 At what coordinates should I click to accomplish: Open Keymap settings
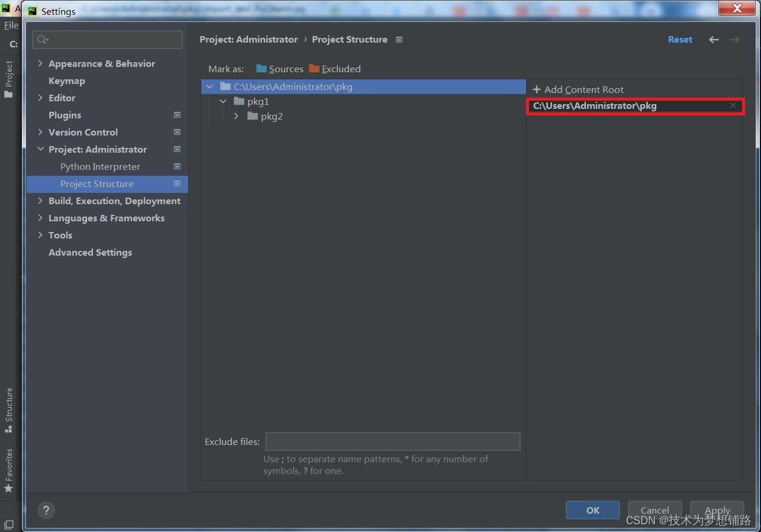[x=66, y=80]
